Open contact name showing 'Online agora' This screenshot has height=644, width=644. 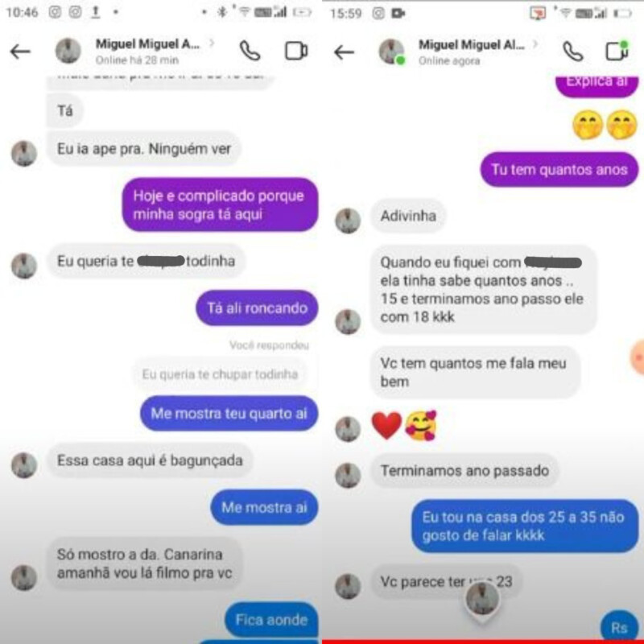click(x=472, y=45)
